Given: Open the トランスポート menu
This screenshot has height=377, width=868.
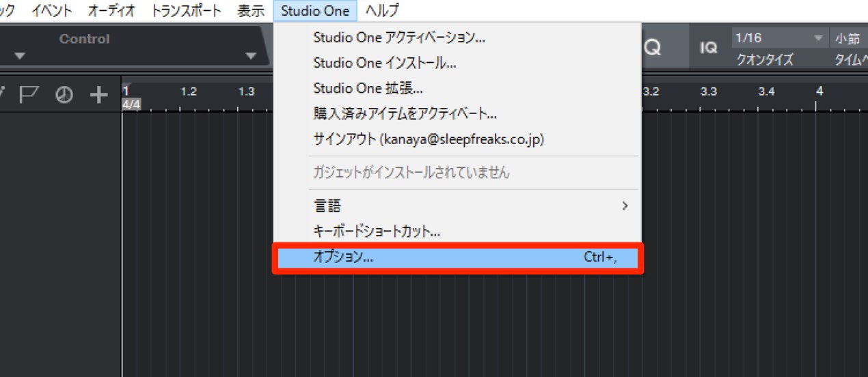Looking at the screenshot, I should click(x=187, y=10).
